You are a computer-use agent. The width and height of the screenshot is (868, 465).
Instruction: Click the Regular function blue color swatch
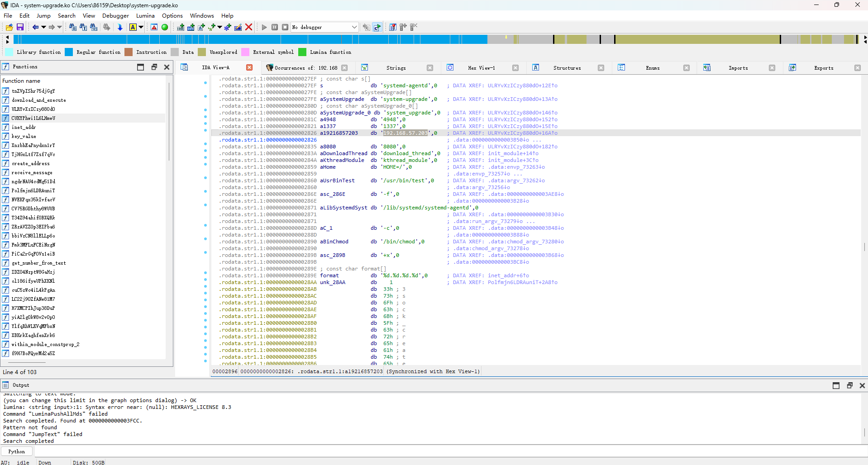click(x=69, y=52)
